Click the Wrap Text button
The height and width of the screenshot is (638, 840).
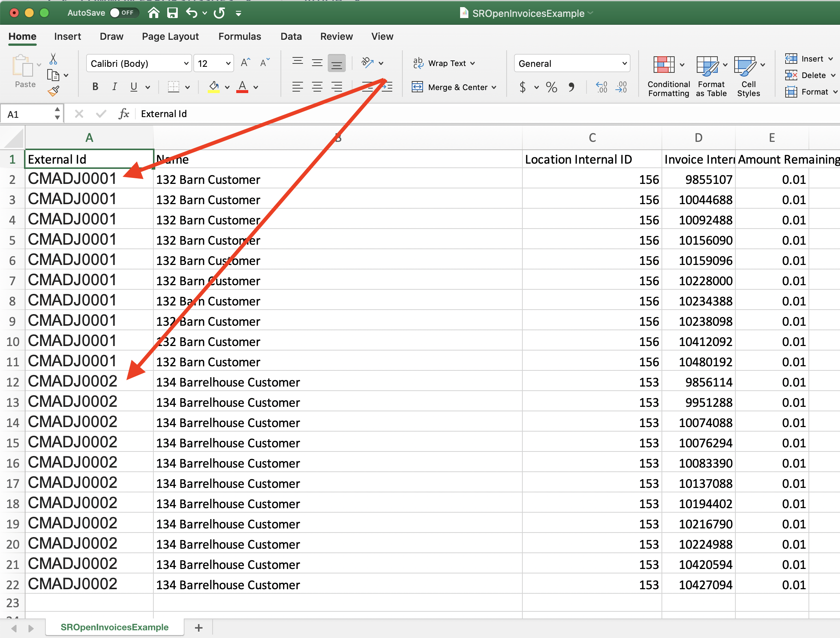[x=444, y=63]
